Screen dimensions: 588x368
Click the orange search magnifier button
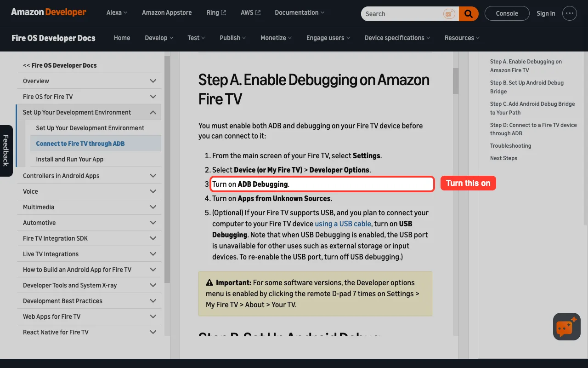(x=469, y=14)
